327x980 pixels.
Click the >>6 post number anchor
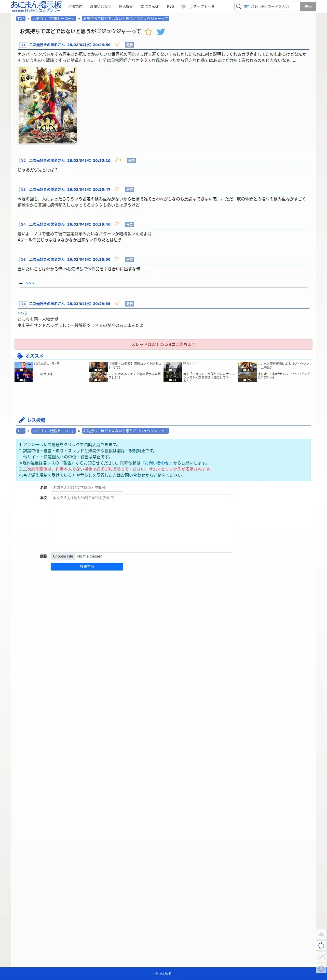click(x=23, y=304)
